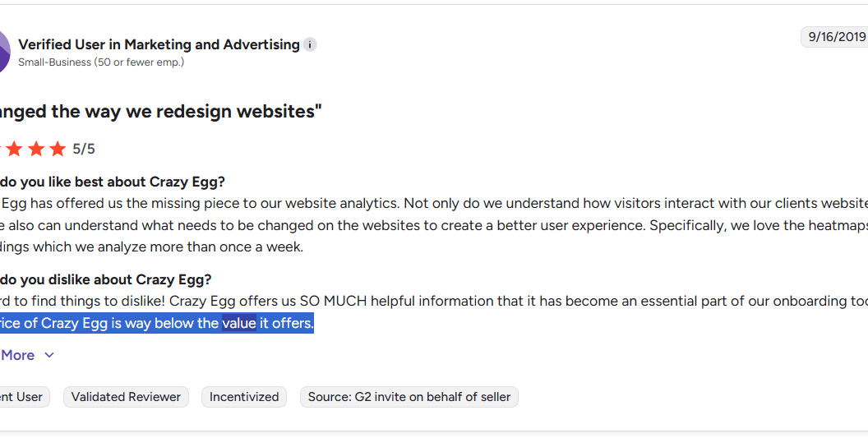
Task: Click the Source: G2 invite tag
Action: point(409,397)
